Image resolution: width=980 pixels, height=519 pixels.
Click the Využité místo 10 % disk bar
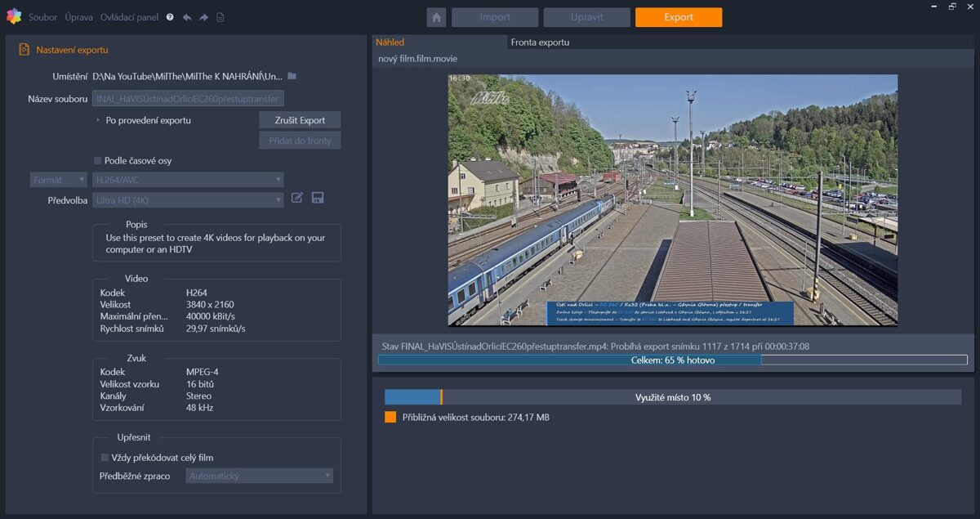[x=673, y=397]
